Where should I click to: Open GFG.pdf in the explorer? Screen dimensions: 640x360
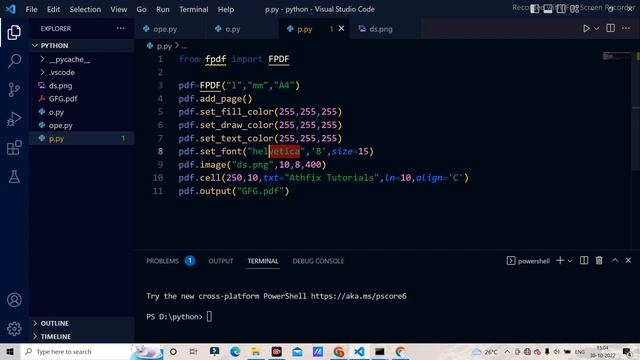pos(82,99)
